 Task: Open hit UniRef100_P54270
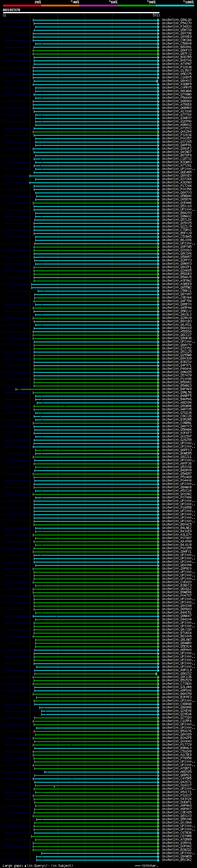177,23
